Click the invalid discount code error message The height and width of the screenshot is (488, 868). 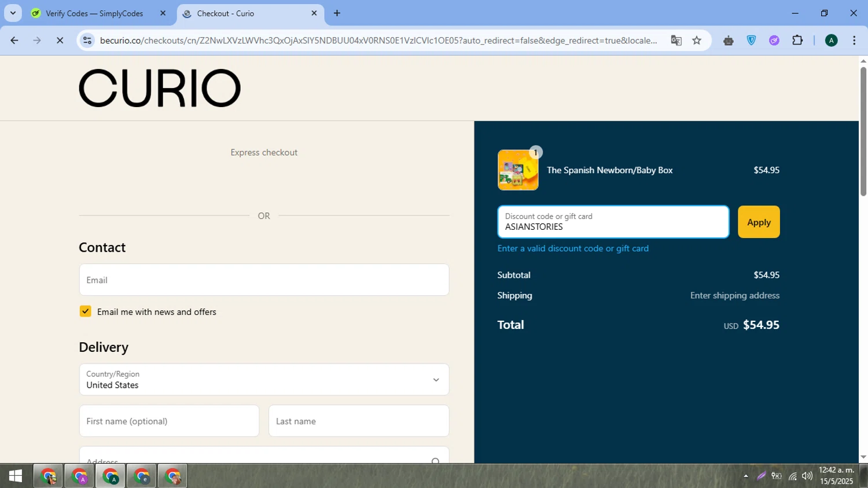pos(573,248)
